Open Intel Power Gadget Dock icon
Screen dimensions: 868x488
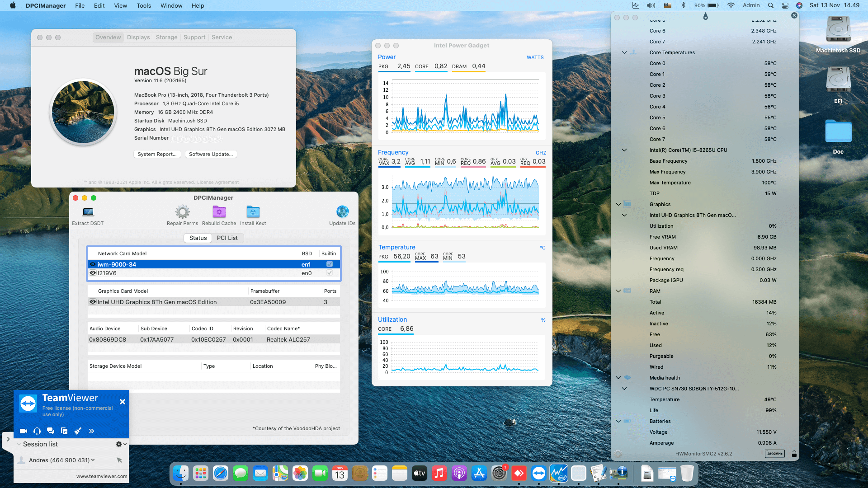coord(559,473)
